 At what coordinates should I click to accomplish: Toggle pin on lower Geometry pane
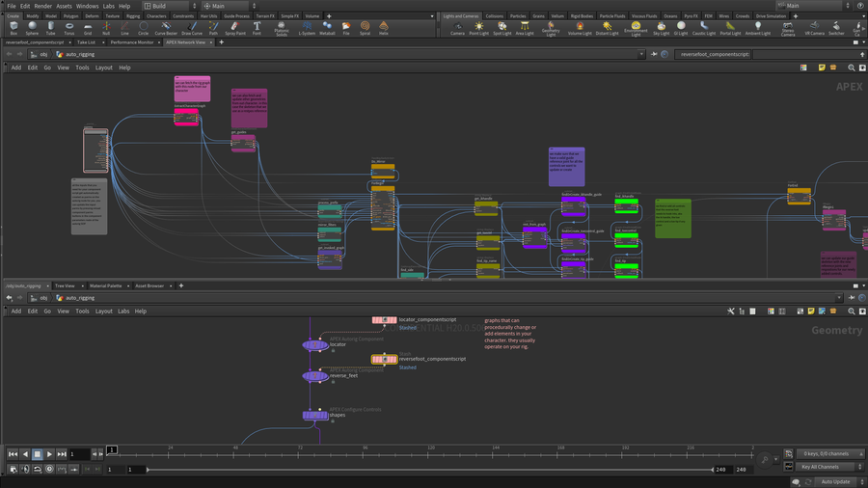[852, 298]
